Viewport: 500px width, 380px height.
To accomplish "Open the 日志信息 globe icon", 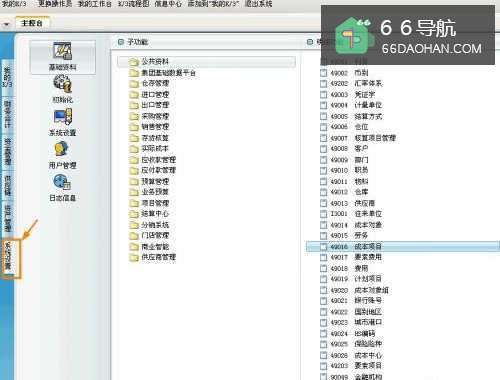I will [62, 182].
